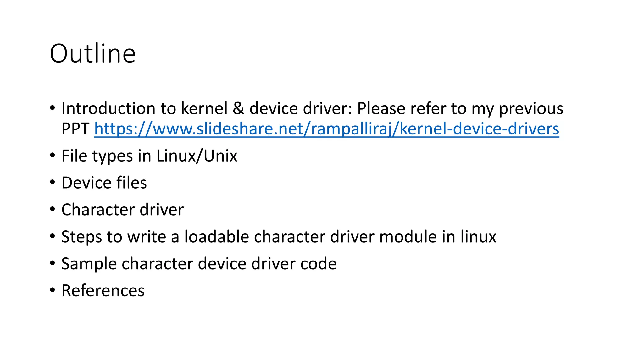Click the ampersand in the first bullet
Screen dimensions: 644x362
238,109
